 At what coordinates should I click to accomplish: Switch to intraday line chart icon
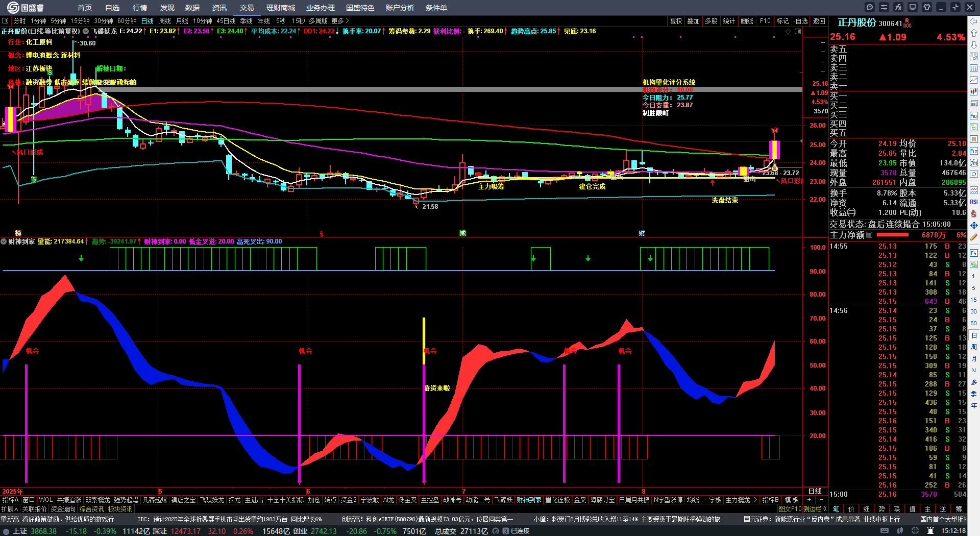[974, 80]
